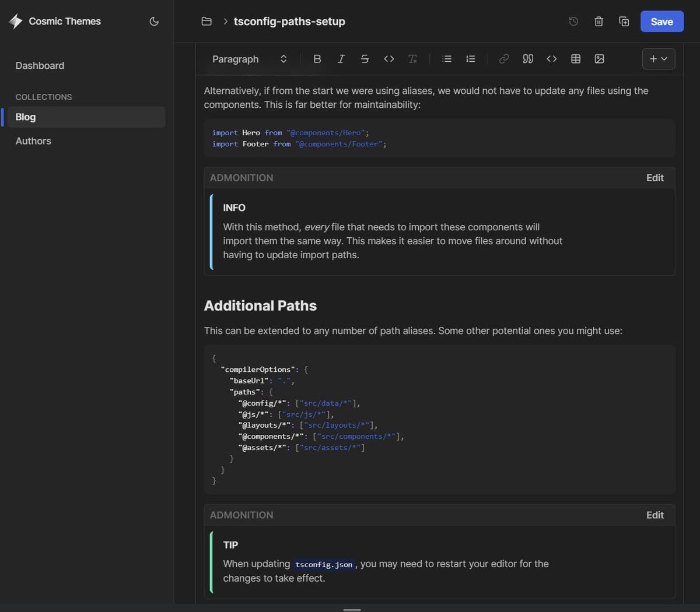Toggle bold formatting
The width and height of the screenshot is (700, 612).
(317, 59)
